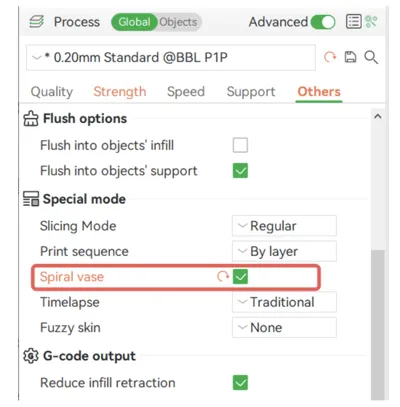Viewport: 400px width, 407px height.
Task: Enable Flush into objects' infill checkbox
Action: pos(240,145)
